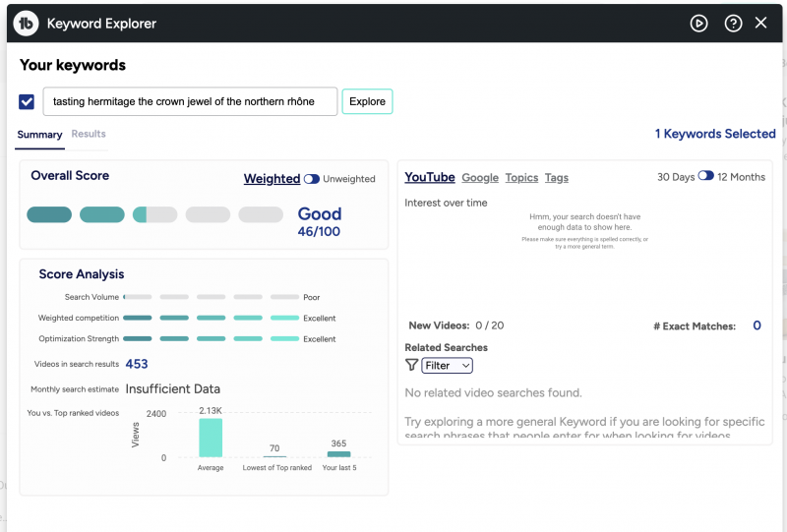Open the Google interest tab
Image resolution: width=787 pixels, height=532 pixels.
480,178
